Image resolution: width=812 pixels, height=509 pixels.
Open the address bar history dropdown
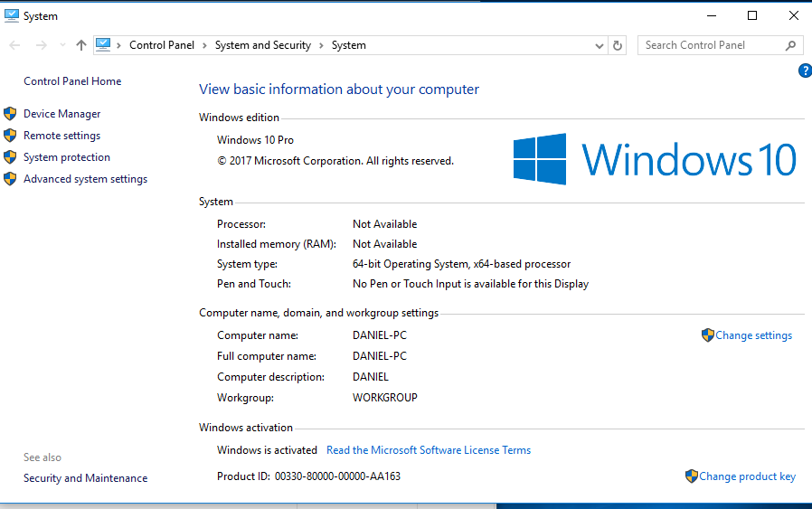(600, 45)
